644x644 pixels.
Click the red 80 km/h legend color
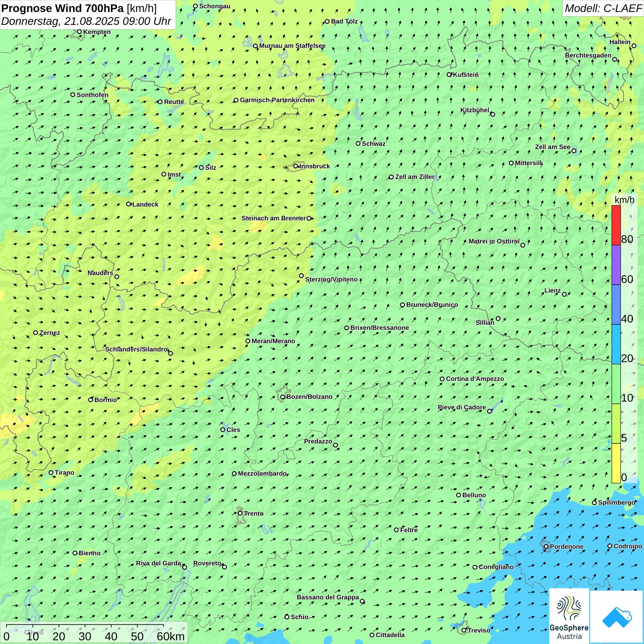pos(616,225)
